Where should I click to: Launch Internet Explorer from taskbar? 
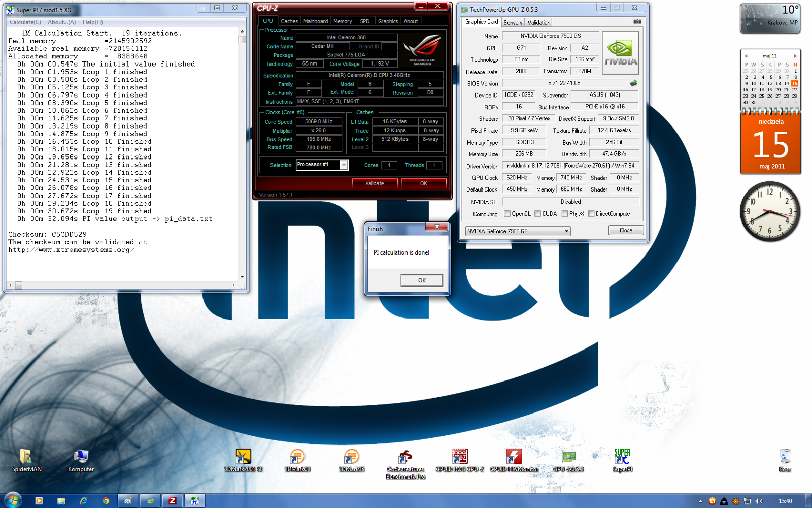pos(84,501)
